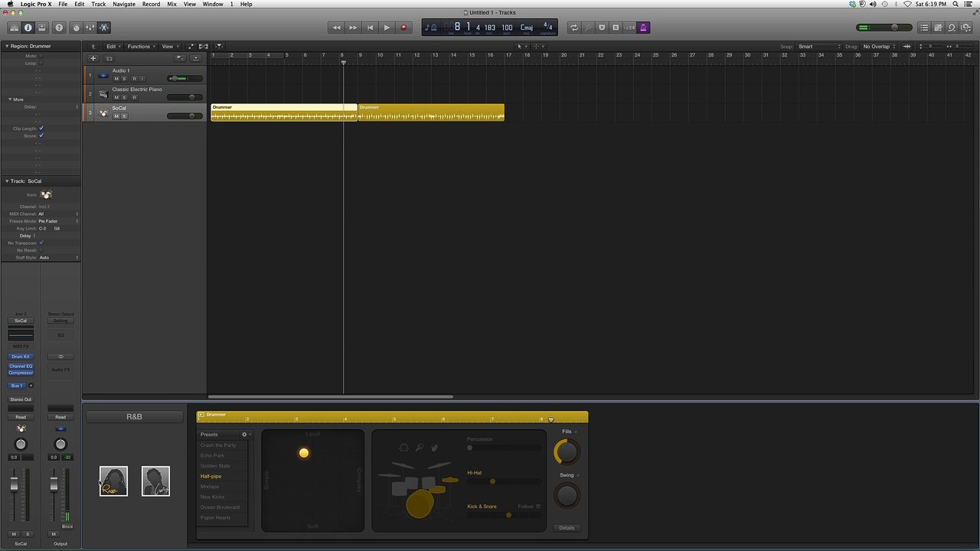Open the Record menu
This screenshot has width=980, height=551.
click(151, 4)
